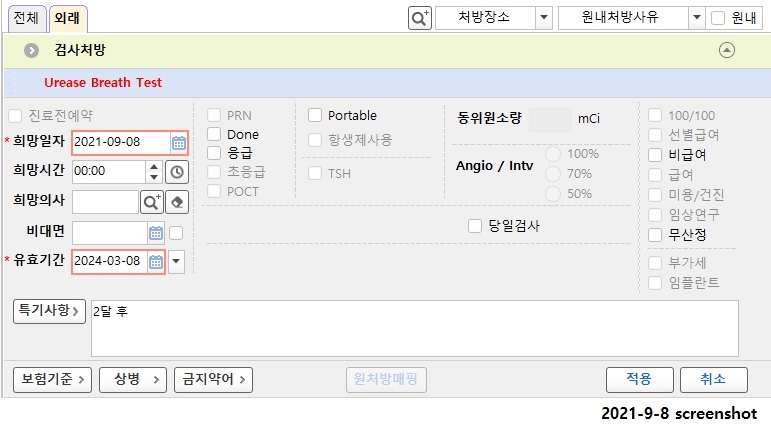
Task: Increase 희망시간 with the up stepper
Action: 154,167
